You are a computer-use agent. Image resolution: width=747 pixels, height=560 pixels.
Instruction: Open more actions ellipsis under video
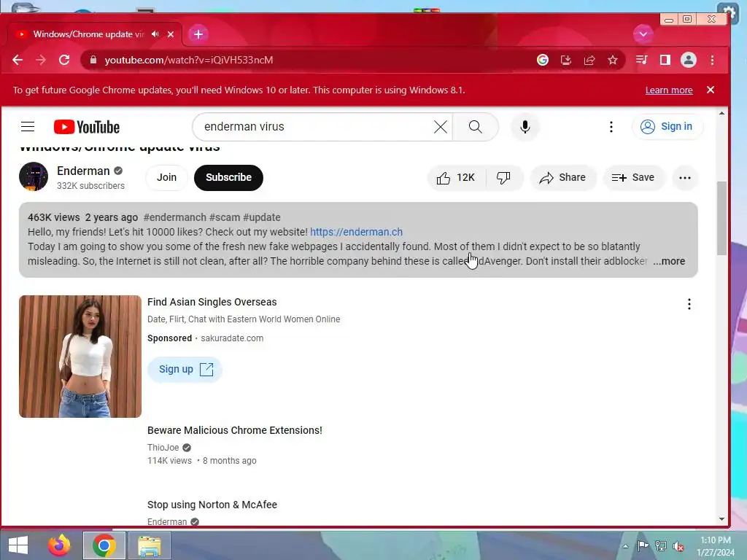pyautogui.click(x=685, y=178)
